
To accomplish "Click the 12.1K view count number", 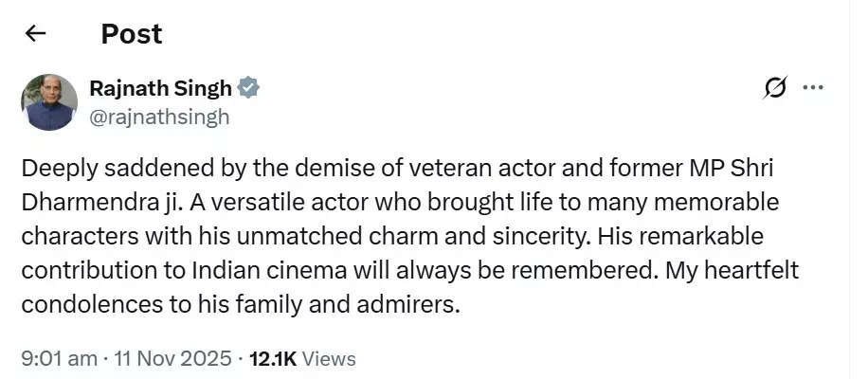I will tap(273, 358).
